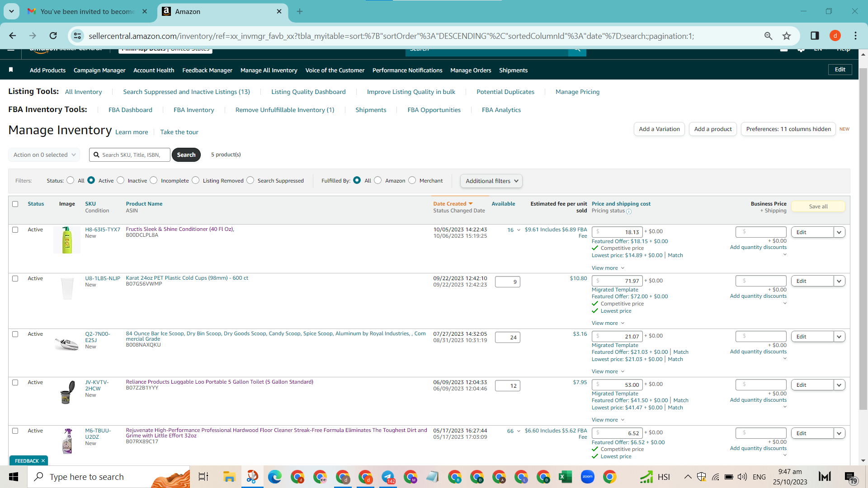
Task: Select Fulfilled By 'Merchant' radio
Action: click(412, 180)
